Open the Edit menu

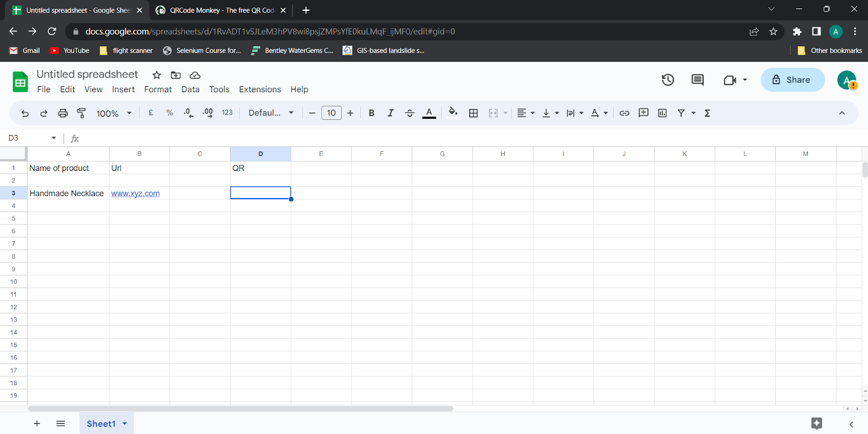click(x=68, y=90)
